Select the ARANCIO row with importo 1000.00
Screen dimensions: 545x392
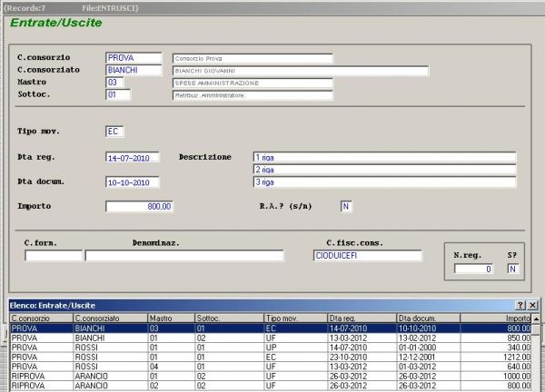pos(271,376)
